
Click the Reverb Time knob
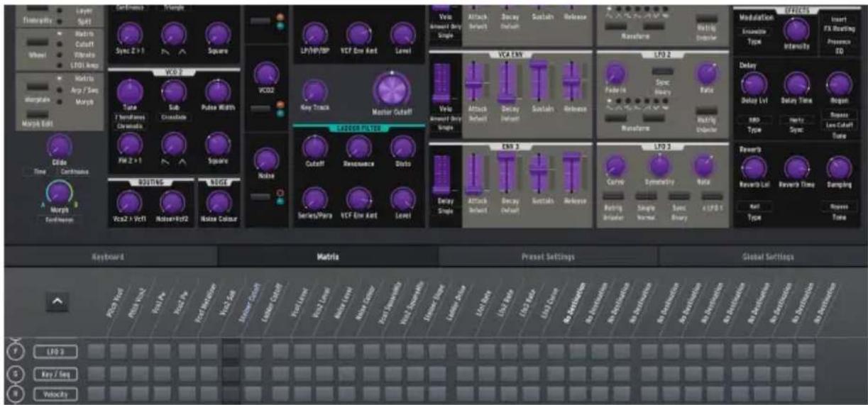click(x=796, y=168)
